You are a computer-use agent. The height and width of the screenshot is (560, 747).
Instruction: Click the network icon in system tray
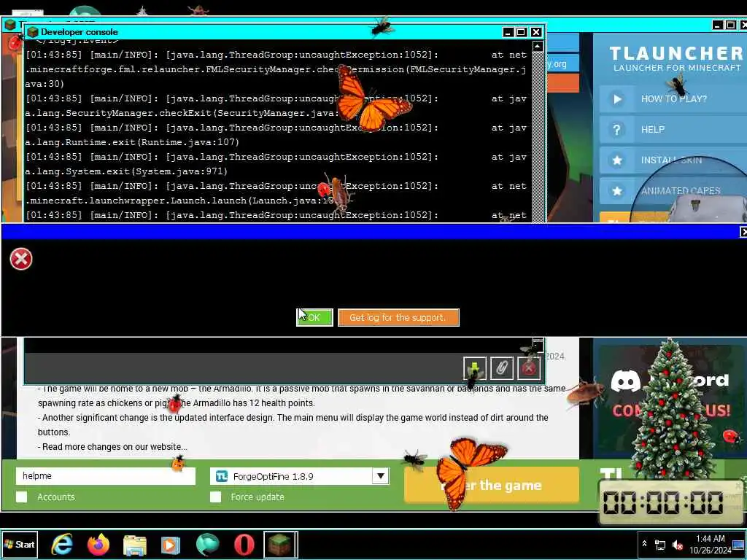tap(660, 545)
